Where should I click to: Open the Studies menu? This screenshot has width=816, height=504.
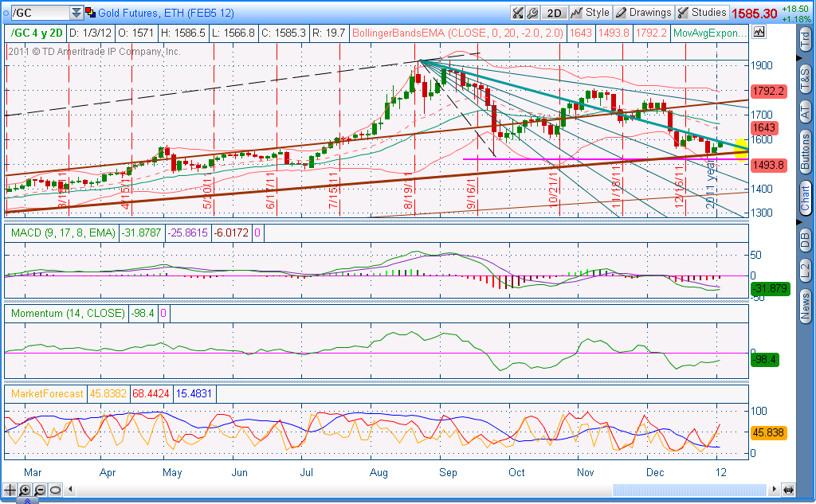coord(701,13)
